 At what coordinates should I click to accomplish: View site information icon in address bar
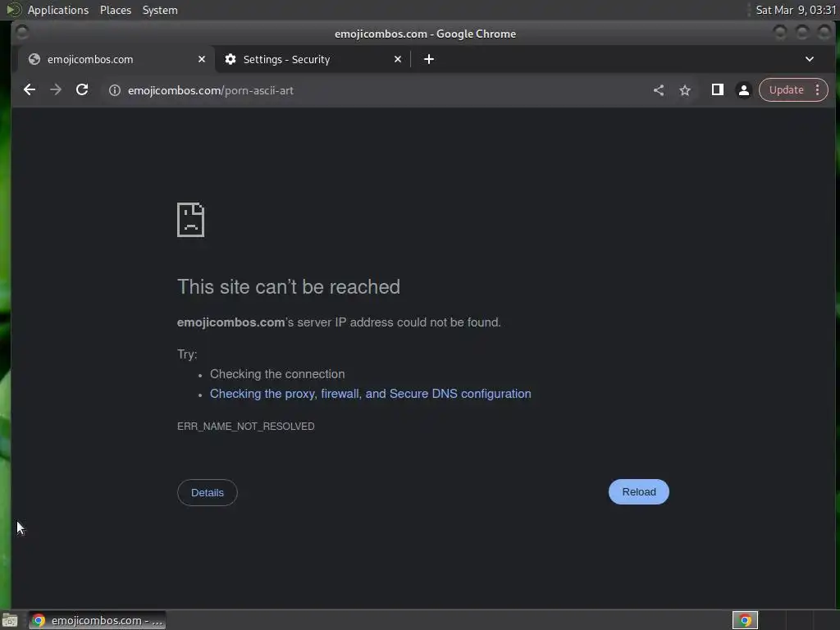[115, 90]
